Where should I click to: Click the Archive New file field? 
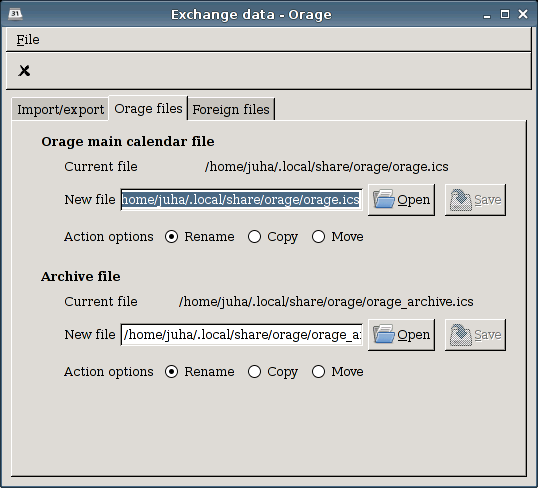point(242,335)
